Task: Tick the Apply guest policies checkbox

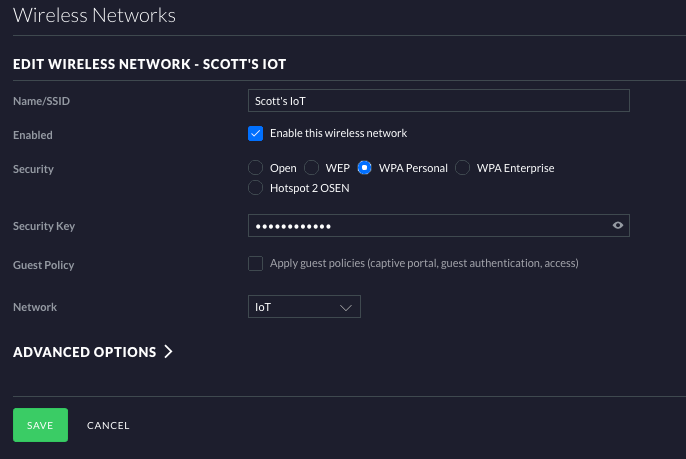Action: point(256,263)
